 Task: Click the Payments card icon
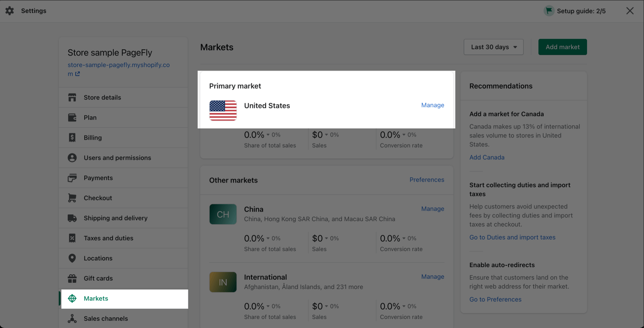(x=72, y=178)
